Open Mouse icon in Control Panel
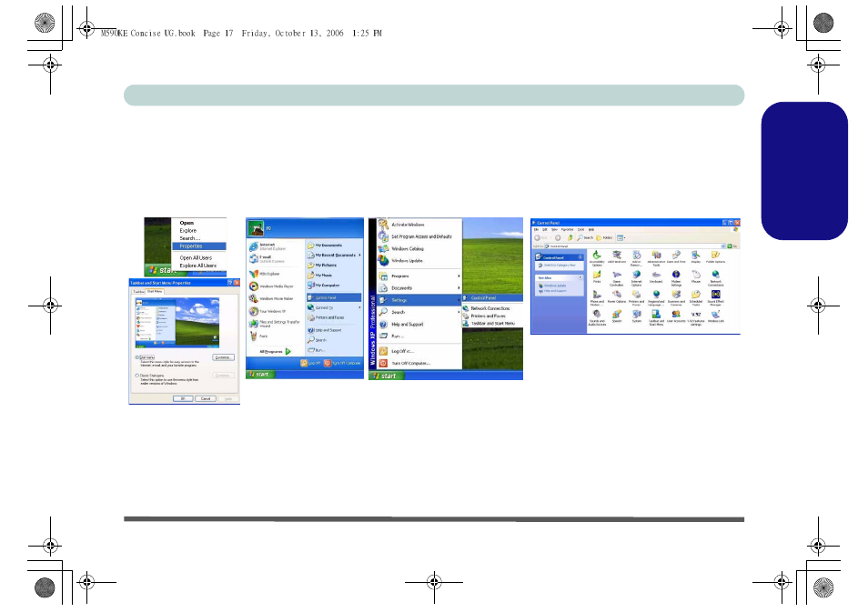 (x=696, y=276)
